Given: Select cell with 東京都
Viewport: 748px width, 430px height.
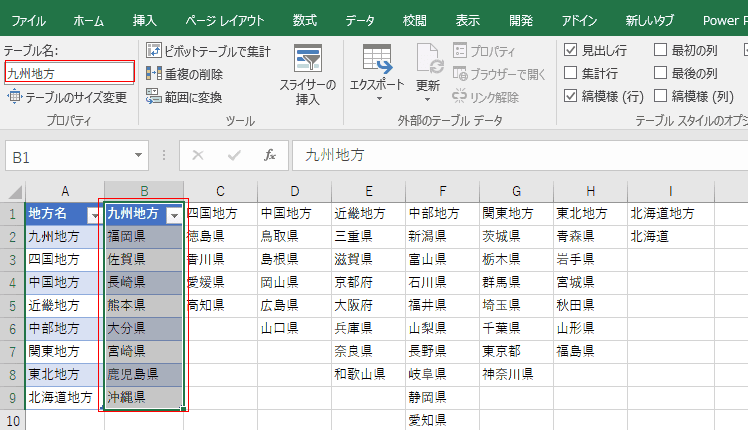Looking at the screenshot, I should (516, 351).
